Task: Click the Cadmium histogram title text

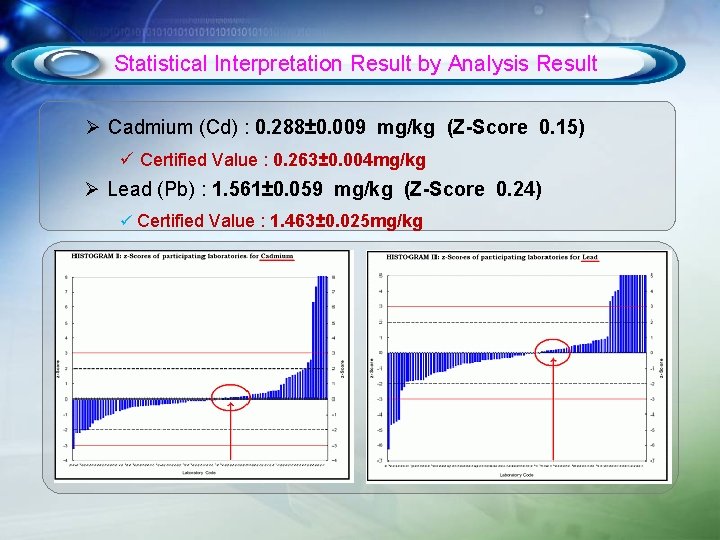Action: 182,256
